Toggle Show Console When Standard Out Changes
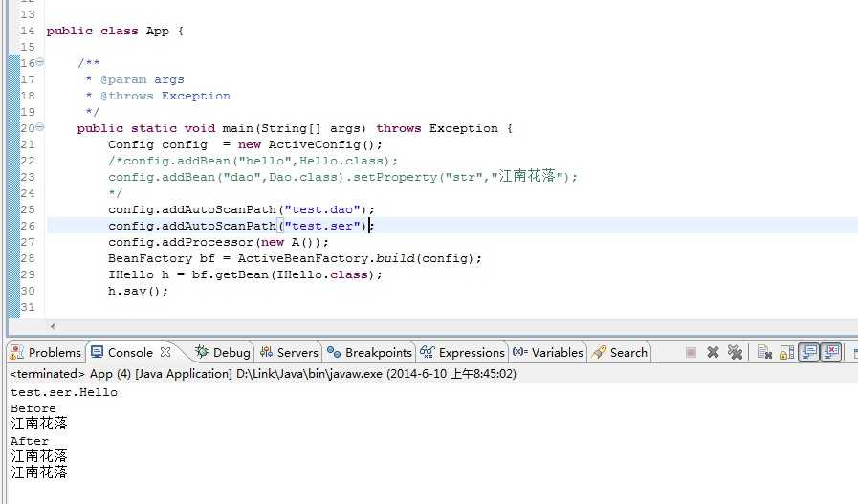The height and width of the screenshot is (504, 858). pos(809,352)
